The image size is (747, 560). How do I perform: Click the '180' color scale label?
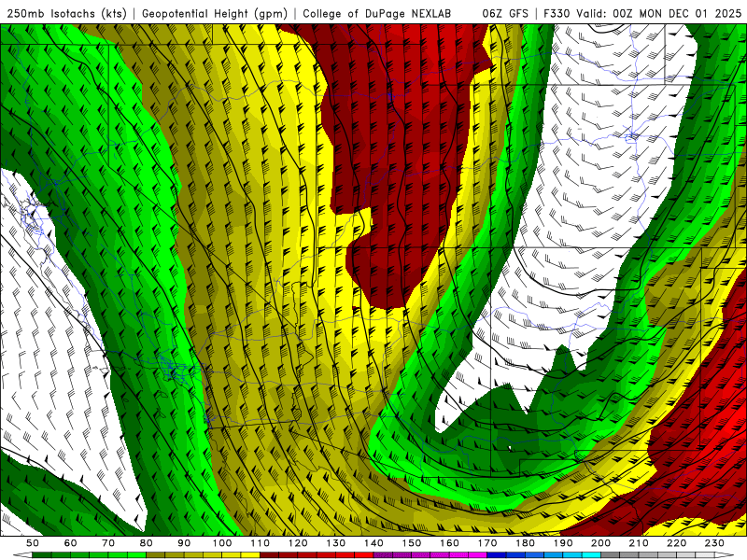[525, 543]
